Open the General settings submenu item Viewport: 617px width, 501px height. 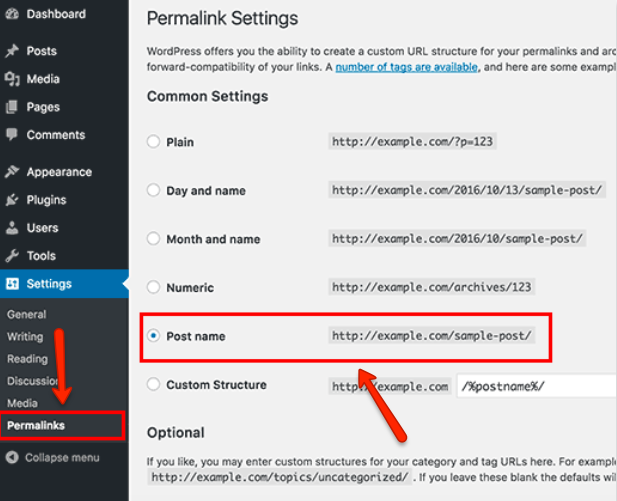[x=27, y=314]
